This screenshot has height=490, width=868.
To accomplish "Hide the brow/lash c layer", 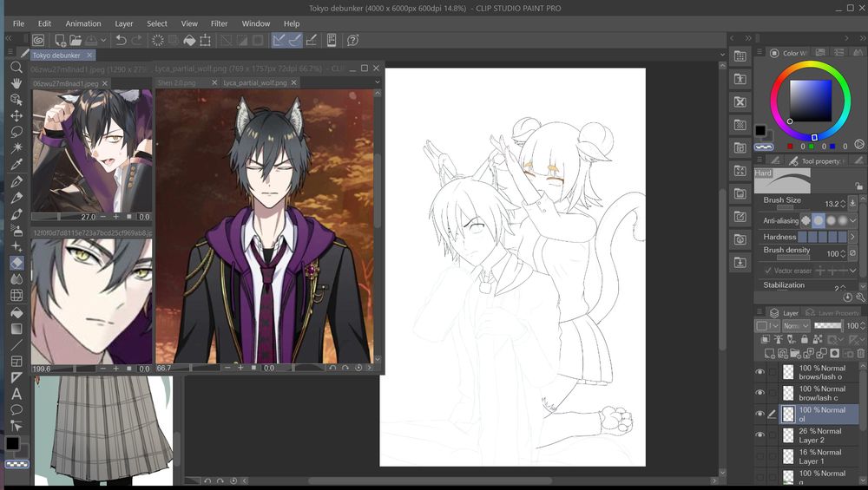I will [x=760, y=393].
